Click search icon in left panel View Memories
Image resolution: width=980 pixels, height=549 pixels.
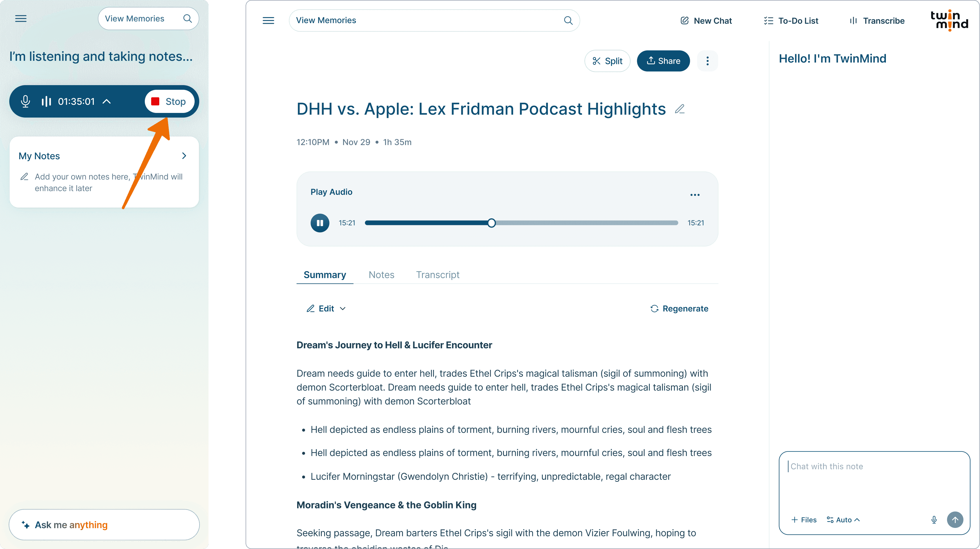(x=188, y=19)
